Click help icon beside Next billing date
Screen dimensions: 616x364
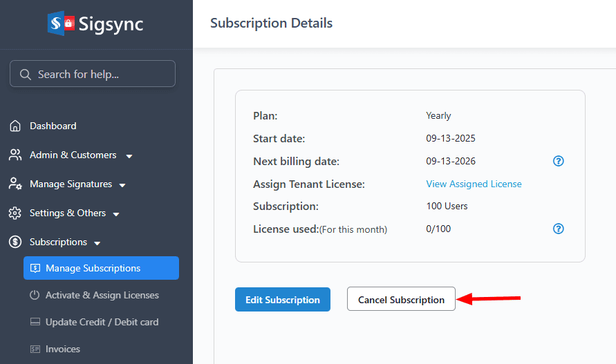pyautogui.click(x=559, y=161)
